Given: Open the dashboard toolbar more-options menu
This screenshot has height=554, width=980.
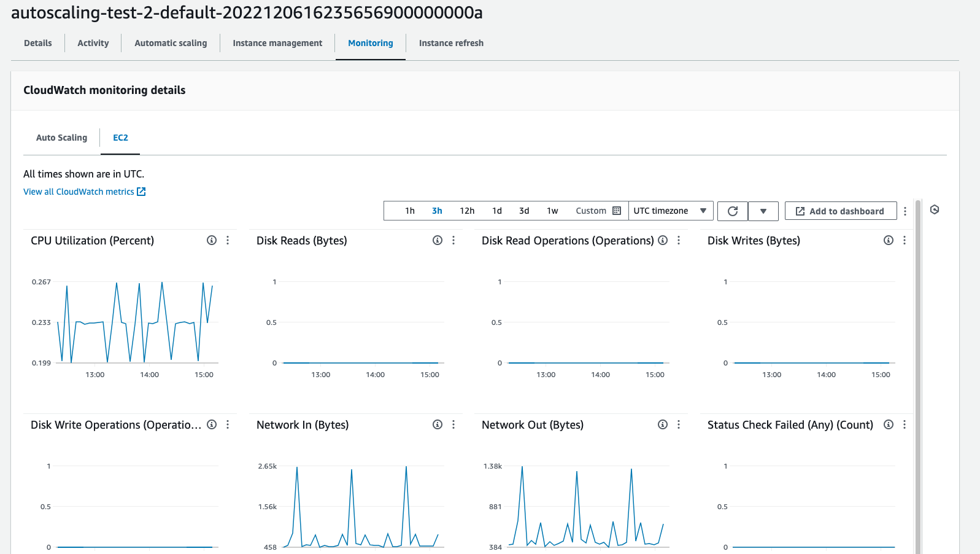Looking at the screenshot, I should [x=905, y=211].
